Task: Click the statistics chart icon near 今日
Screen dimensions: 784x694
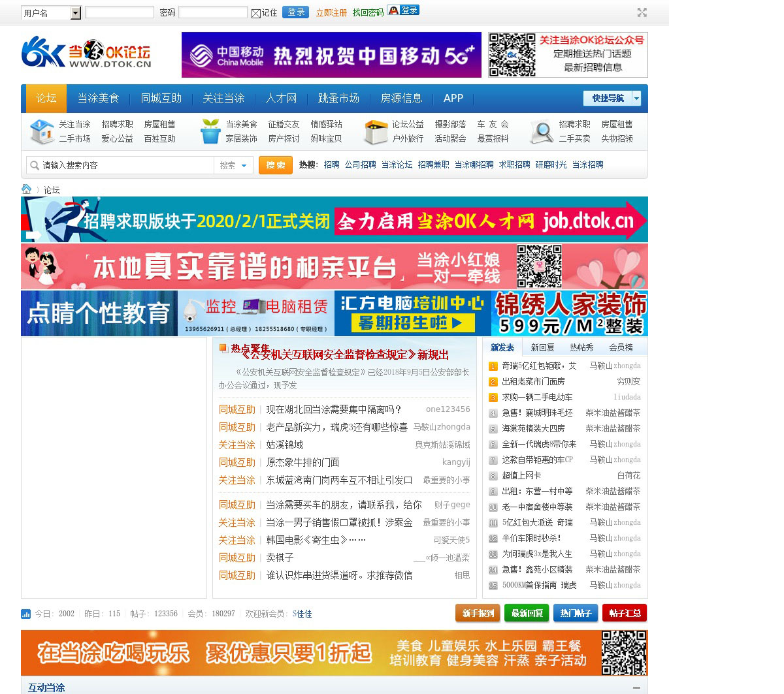Action: pyautogui.click(x=26, y=614)
